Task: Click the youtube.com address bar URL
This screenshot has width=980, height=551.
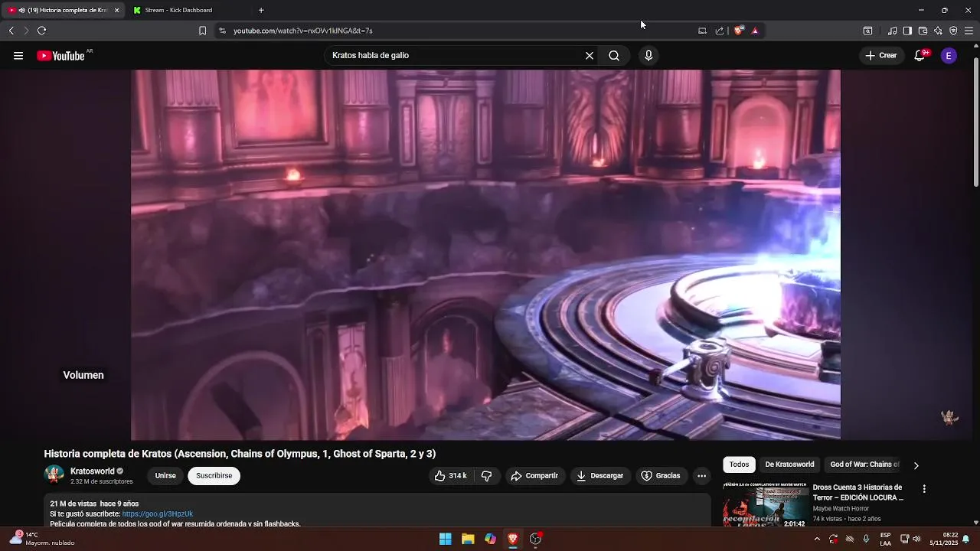Action: coord(302,31)
